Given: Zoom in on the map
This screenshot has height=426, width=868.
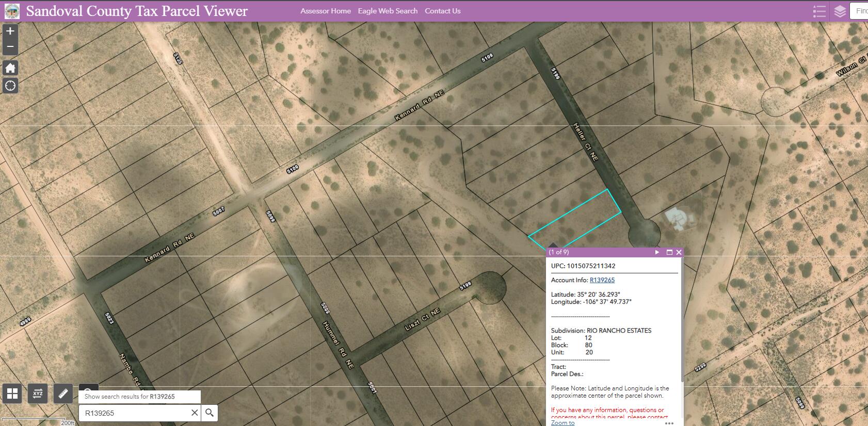Looking at the screenshot, I should click(10, 31).
